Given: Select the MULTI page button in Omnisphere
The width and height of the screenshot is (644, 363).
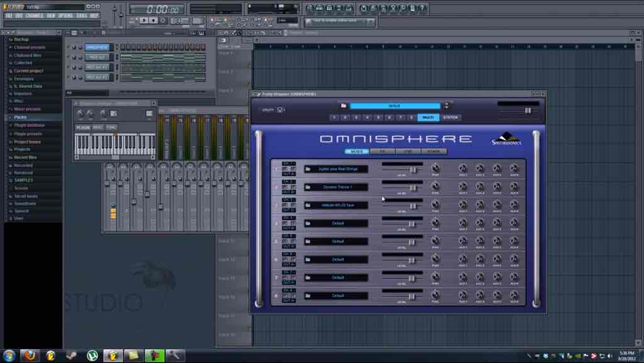Looking at the screenshot, I should (x=428, y=118).
